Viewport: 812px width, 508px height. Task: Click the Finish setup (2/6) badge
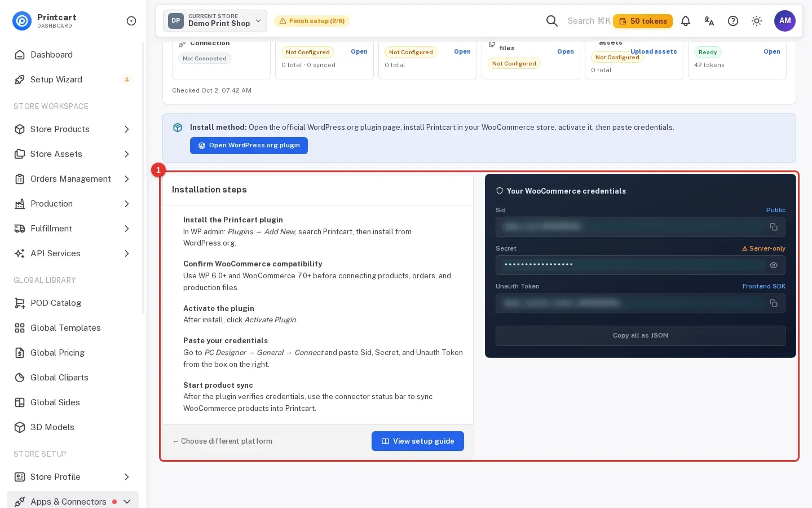pyautogui.click(x=312, y=21)
